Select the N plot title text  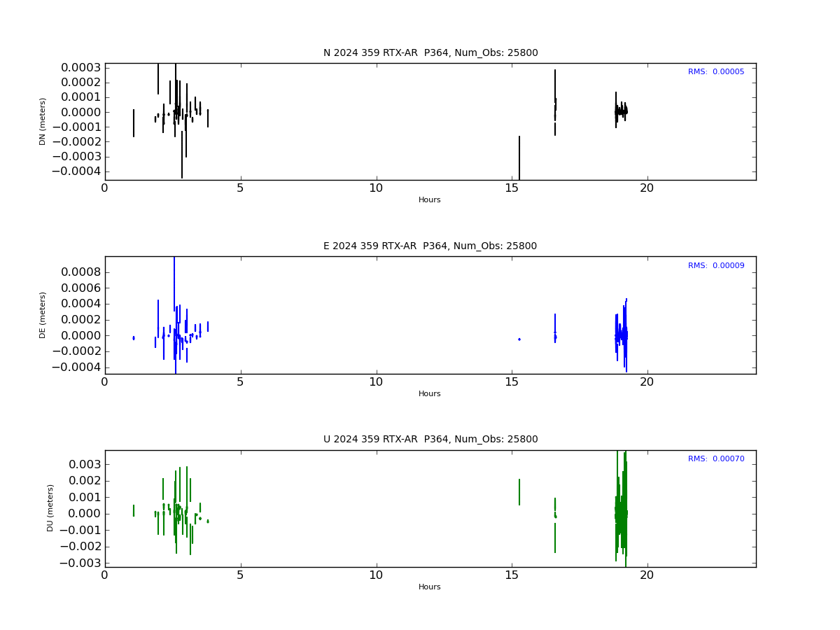tap(430, 53)
